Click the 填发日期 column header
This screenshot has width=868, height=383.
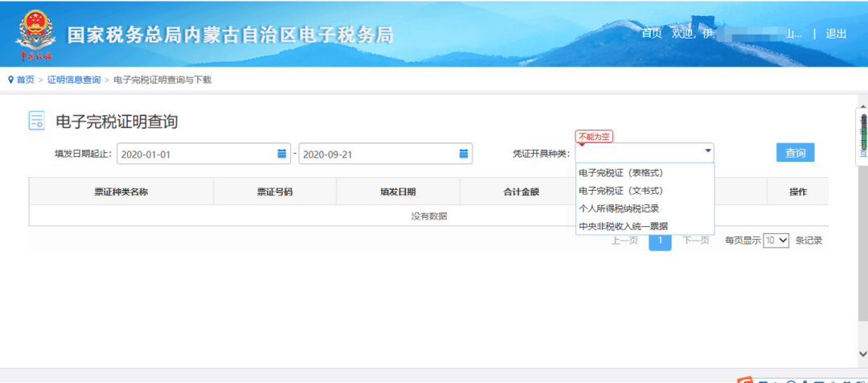(x=398, y=191)
